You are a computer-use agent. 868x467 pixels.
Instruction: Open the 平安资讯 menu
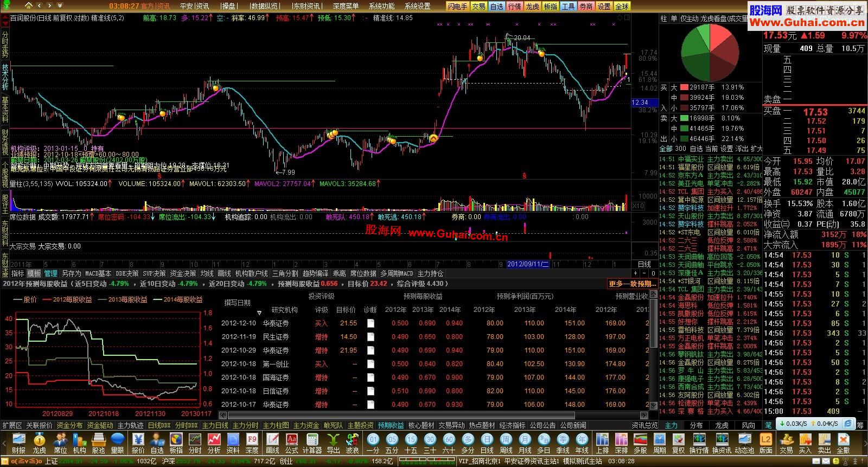pyautogui.click(x=195, y=6)
